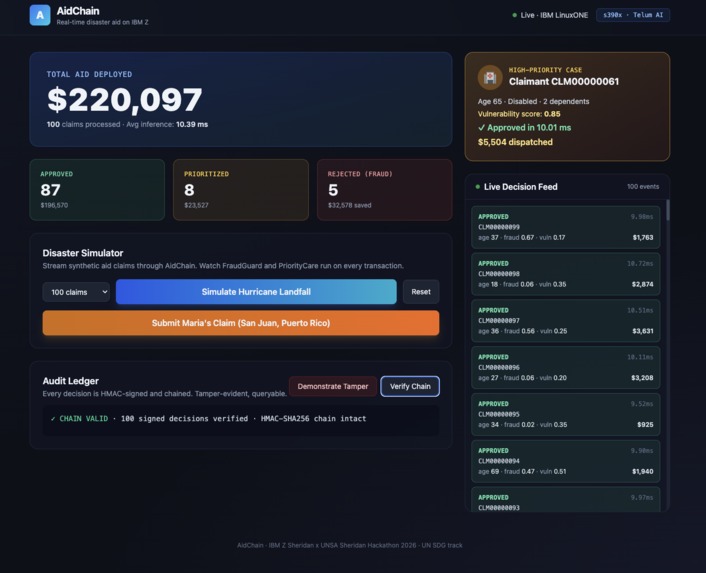This screenshot has height=573, width=706.
Task: Click the AidChain logo icon
Action: pyautogui.click(x=40, y=15)
